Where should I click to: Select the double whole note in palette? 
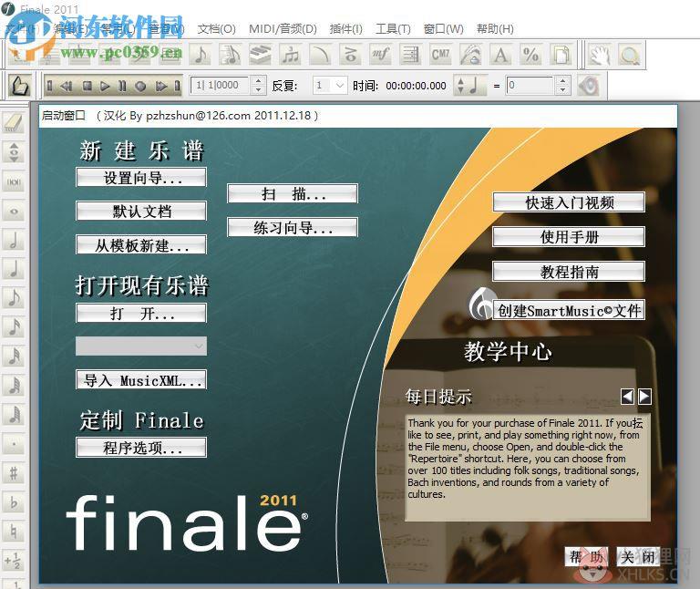click(14, 181)
